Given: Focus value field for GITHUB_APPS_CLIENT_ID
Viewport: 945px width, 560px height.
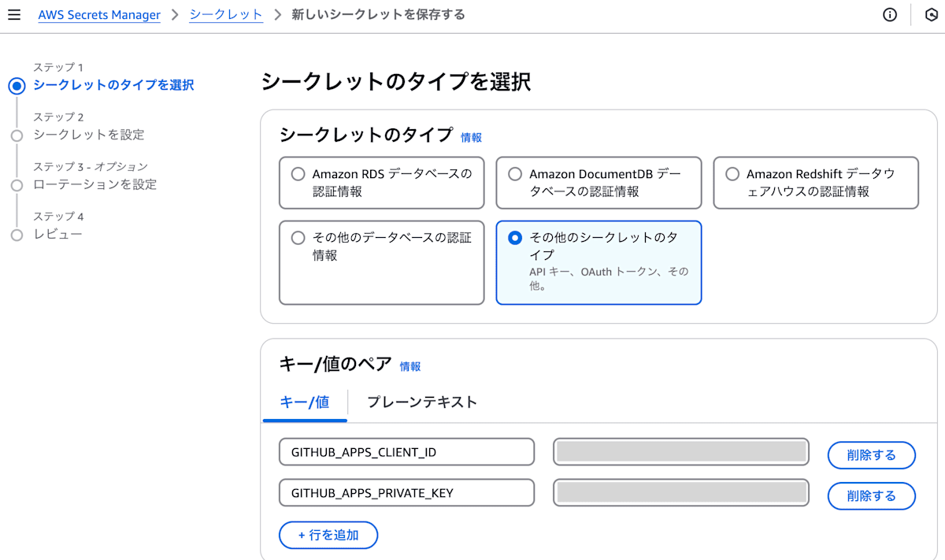Looking at the screenshot, I should coord(681,452).
